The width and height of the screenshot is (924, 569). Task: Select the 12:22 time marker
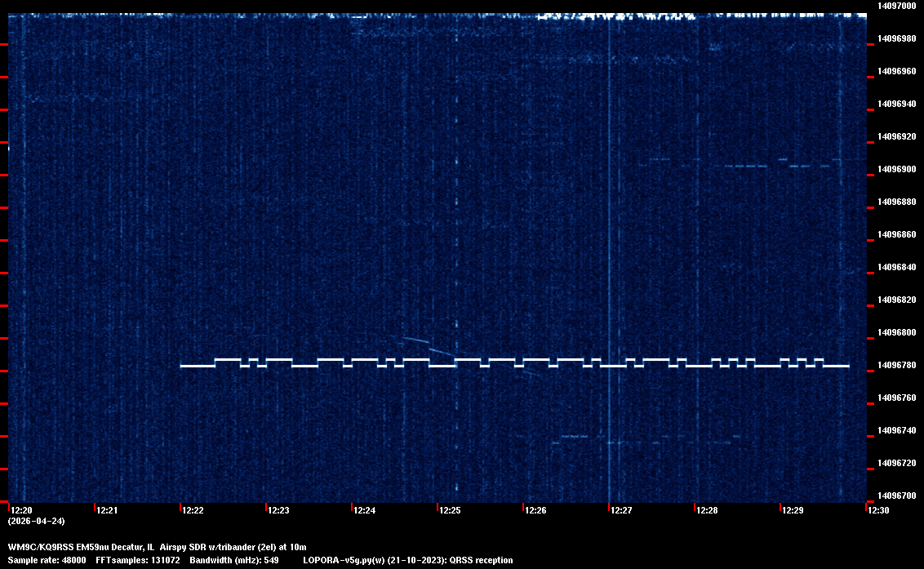pos(193,510)
